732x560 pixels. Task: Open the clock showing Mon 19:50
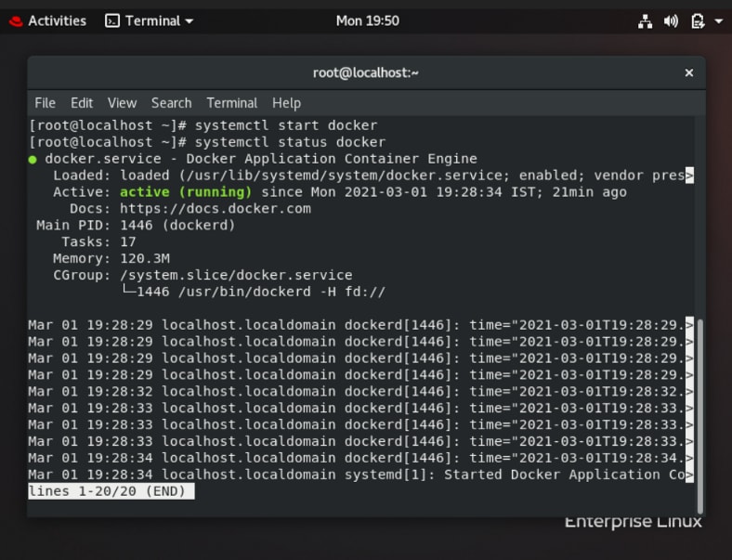pyautogui.click(x=368, y=21)
